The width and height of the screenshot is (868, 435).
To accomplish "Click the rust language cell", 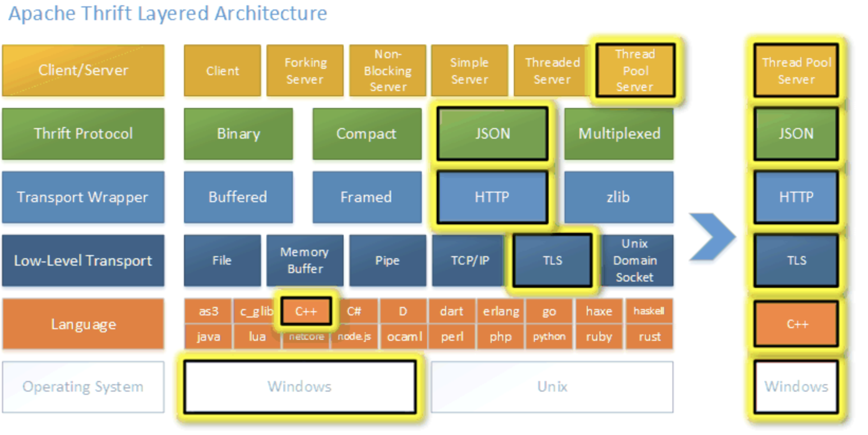I will coord(649,337).
